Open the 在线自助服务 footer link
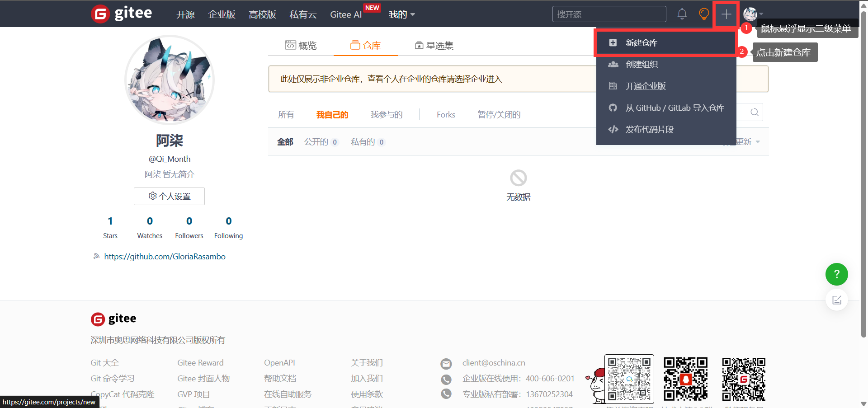This screenshot has width=868, height=408. pyautogui.click(x=288, y=394)
